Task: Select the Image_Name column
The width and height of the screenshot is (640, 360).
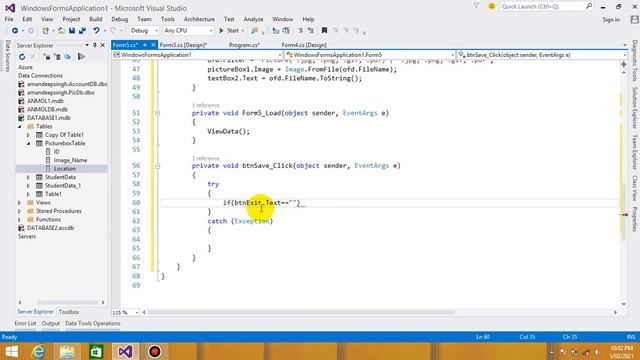Action: (70, 160)
